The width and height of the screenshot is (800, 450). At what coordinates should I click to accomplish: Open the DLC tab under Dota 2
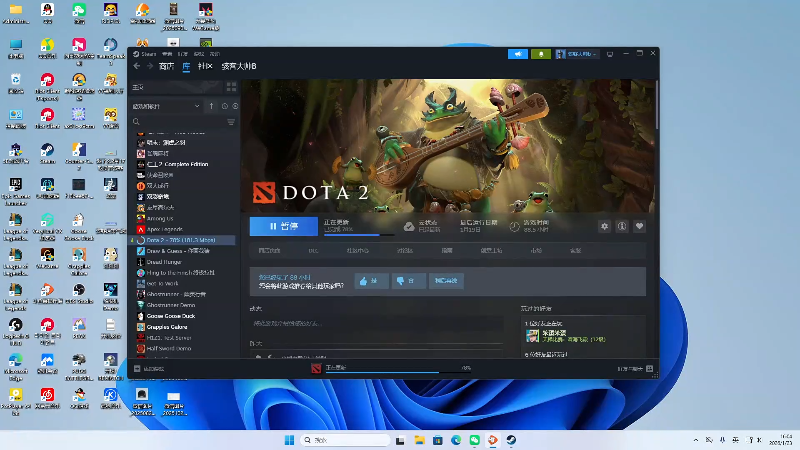313,251
